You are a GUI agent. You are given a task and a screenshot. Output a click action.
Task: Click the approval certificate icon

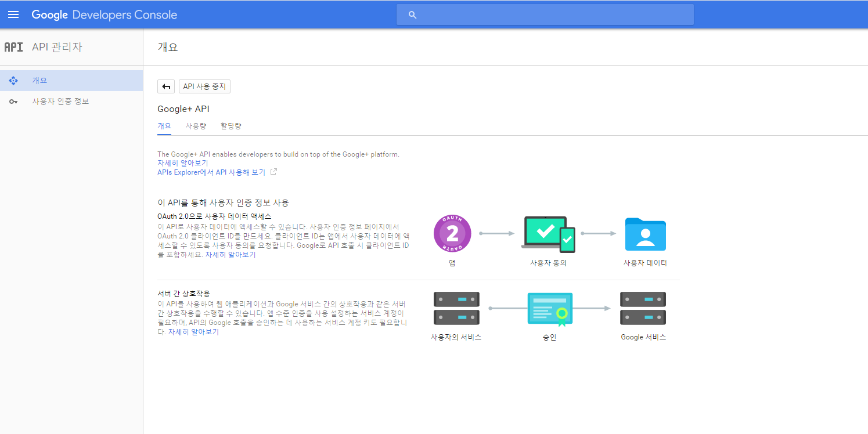pyautogui.click(x=549, y=308)
